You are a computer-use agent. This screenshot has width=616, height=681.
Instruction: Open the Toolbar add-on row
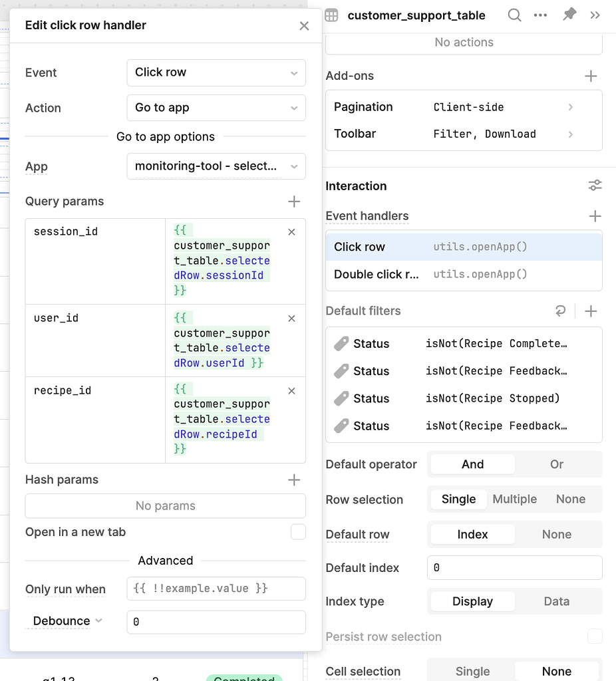(463, 134)
